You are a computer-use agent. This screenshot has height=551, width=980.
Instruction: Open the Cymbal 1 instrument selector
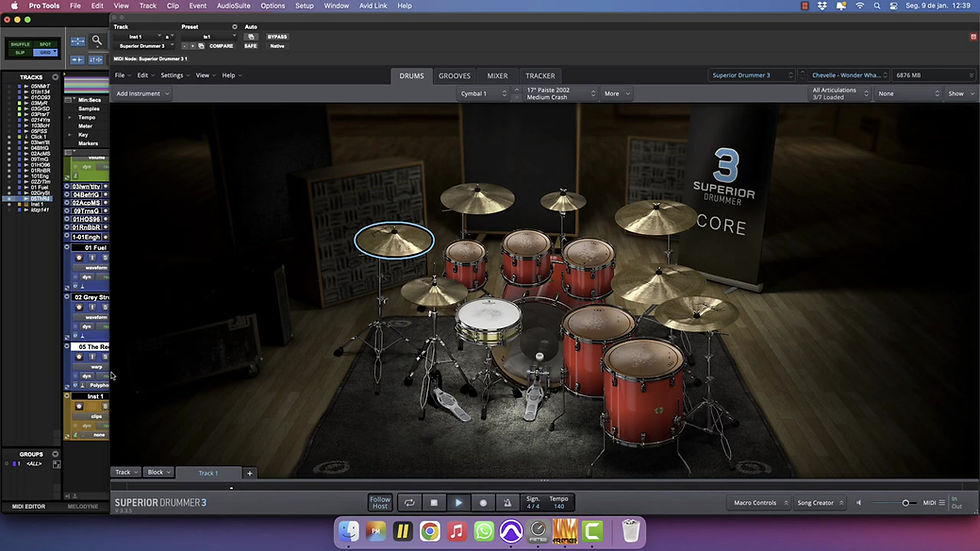[x=483, y=94]
